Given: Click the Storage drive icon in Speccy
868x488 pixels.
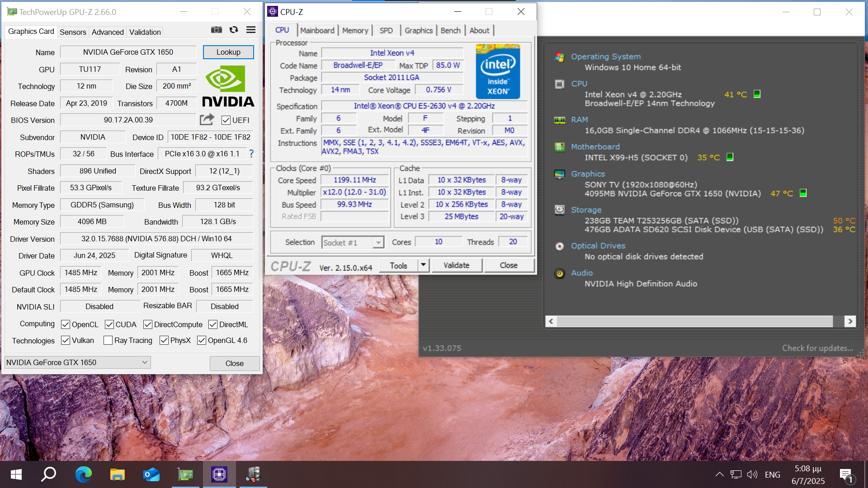Looking at the screenshot, I should (560, 210).
